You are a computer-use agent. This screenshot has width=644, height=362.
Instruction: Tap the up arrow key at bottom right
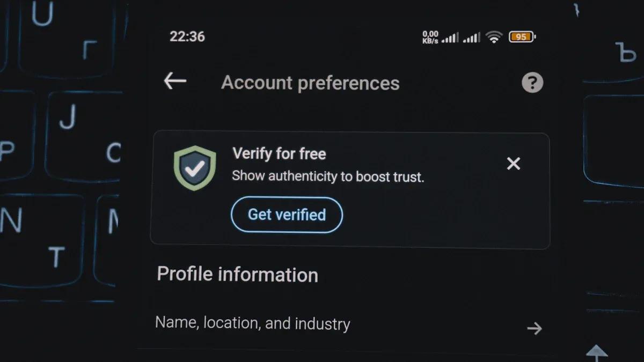click(x=596, y=353)
